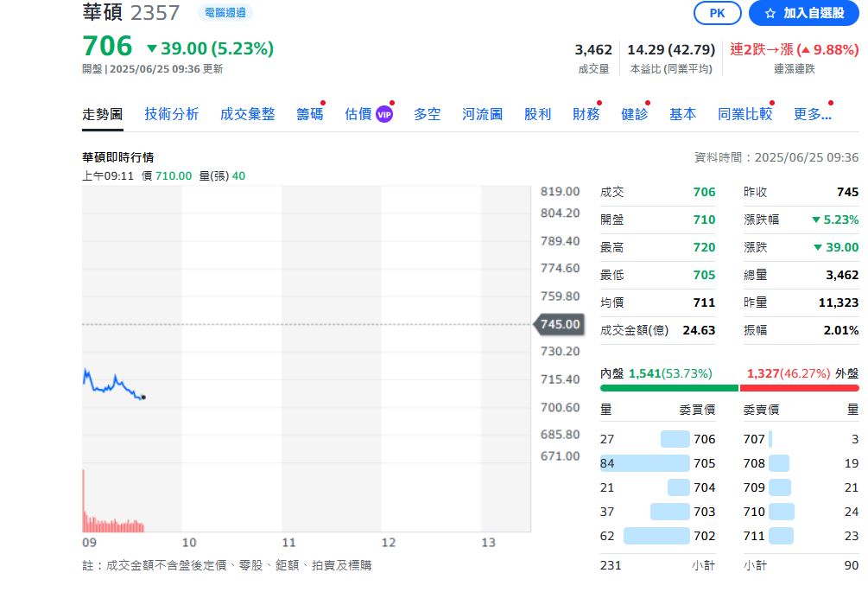This screenshot has height=592, width=868.
Task: Click the 本益比 (同業平均) label
Action: (671, 69)
